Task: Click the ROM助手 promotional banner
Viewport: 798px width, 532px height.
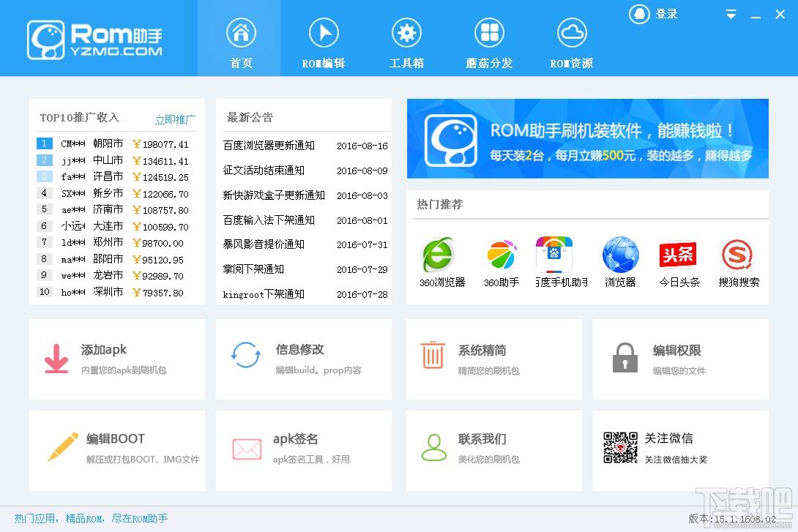Action: point(587,138)
